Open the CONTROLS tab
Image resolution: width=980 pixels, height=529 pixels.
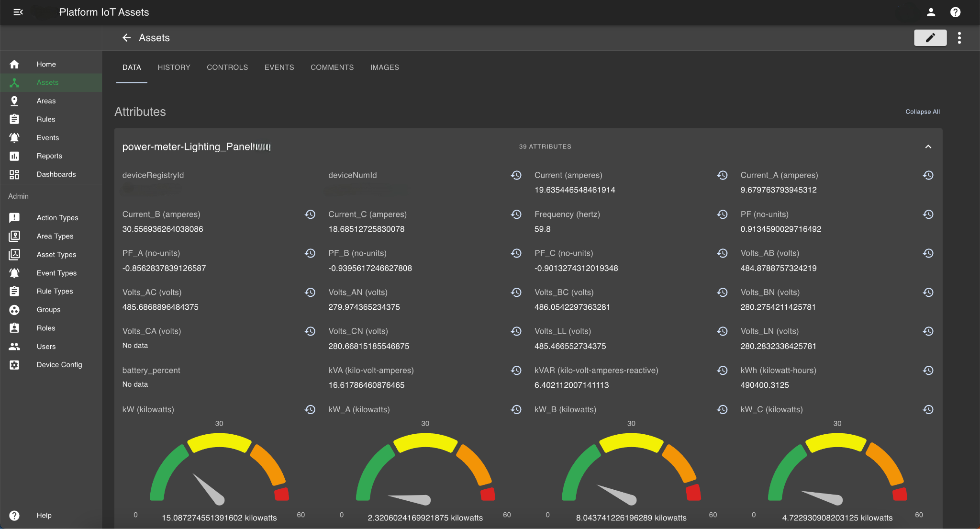pos(227,68)
